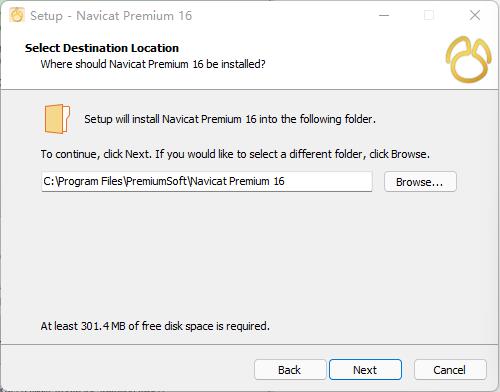Screen dimensions: 500x392
Task: Click the 'Setup - Navicat Premium 16' title text
Action: (x=111, y=16)
